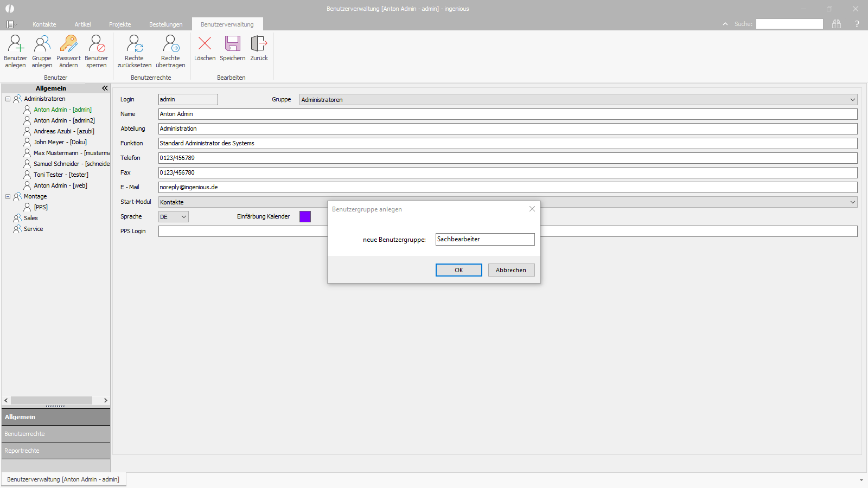868x488 pixels.
Task: Click the purple Einfärbung Kalender swatch
Action: 305,216
